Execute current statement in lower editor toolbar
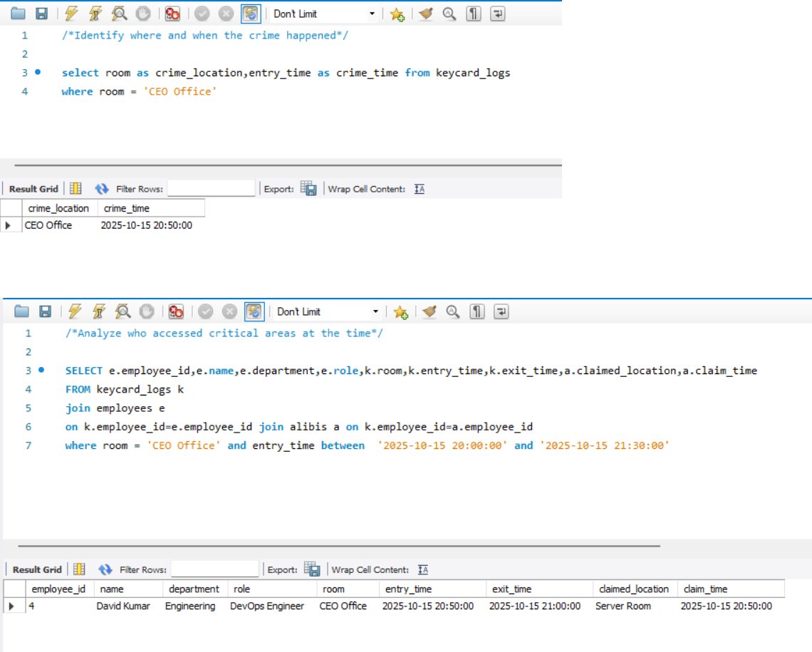812x652 pixels. [x=98, y=311]
